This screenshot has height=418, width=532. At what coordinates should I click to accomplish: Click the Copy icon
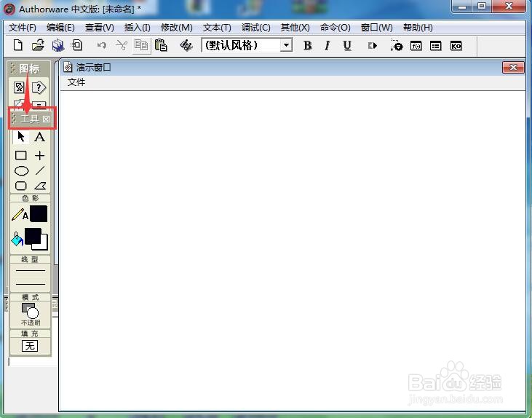click(x=141, y=45)
